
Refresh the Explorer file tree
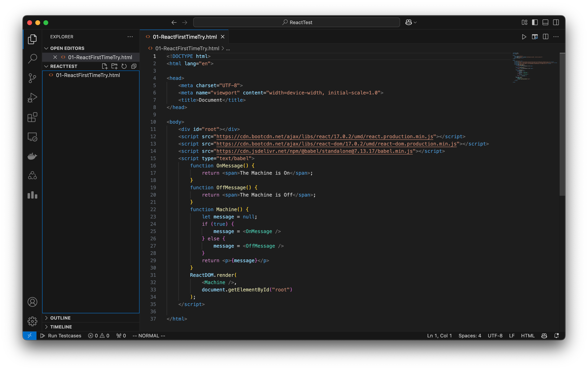[124, 66]
